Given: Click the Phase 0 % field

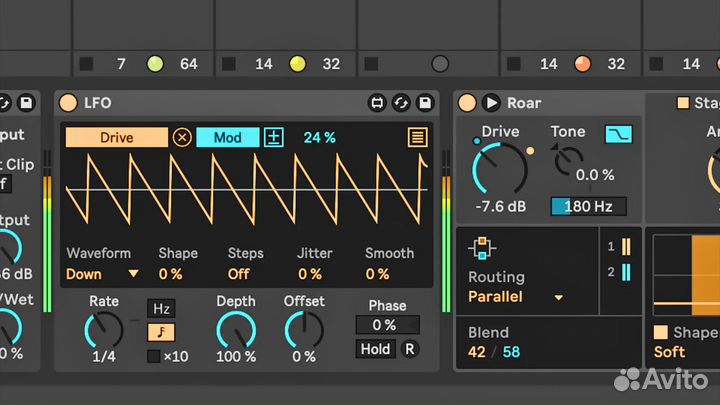Looking at the screenshot, I should (388, 325).
